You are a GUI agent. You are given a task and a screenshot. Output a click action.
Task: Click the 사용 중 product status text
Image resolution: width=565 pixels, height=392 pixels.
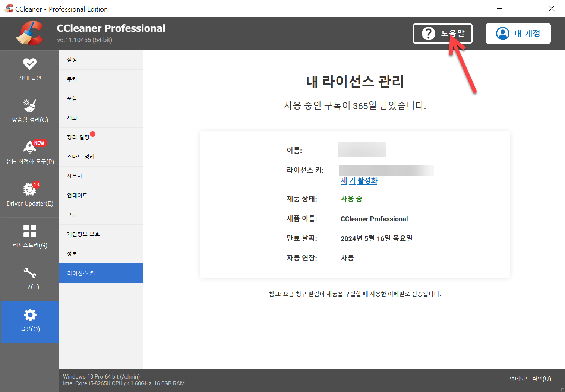coord(351,199)
